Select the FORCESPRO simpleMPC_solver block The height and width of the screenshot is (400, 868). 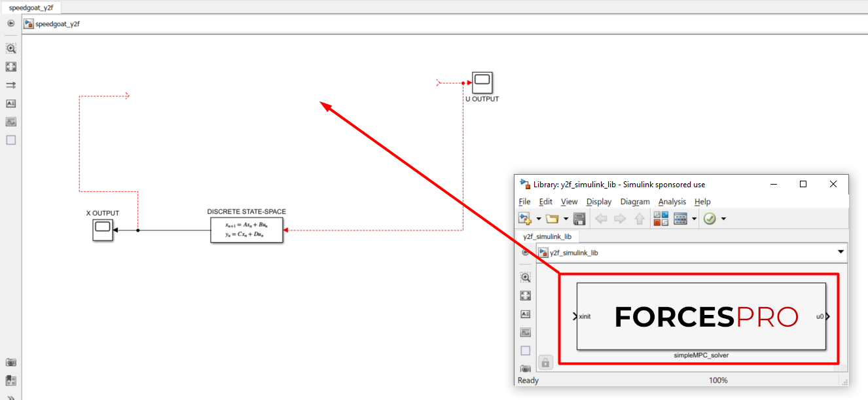pos(700,317)
